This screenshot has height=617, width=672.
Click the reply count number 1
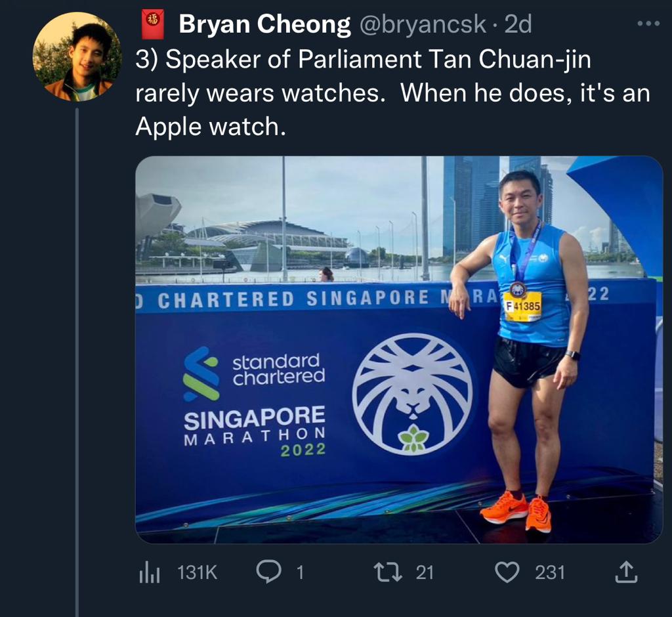point(300,573)
